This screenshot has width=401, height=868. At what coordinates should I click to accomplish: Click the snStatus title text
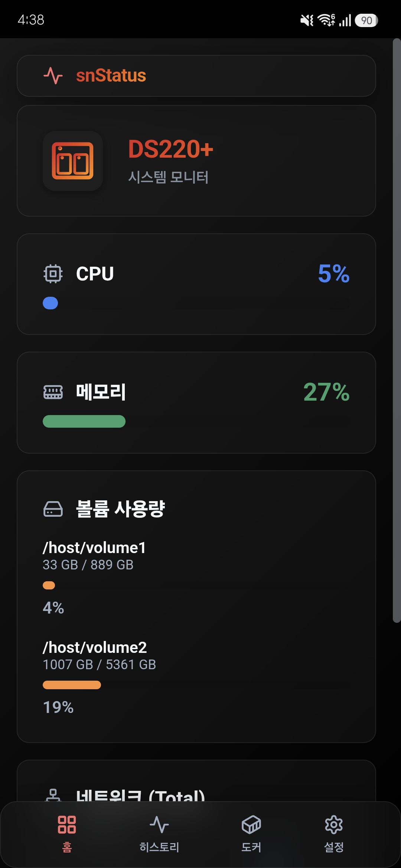coord(111,76)
